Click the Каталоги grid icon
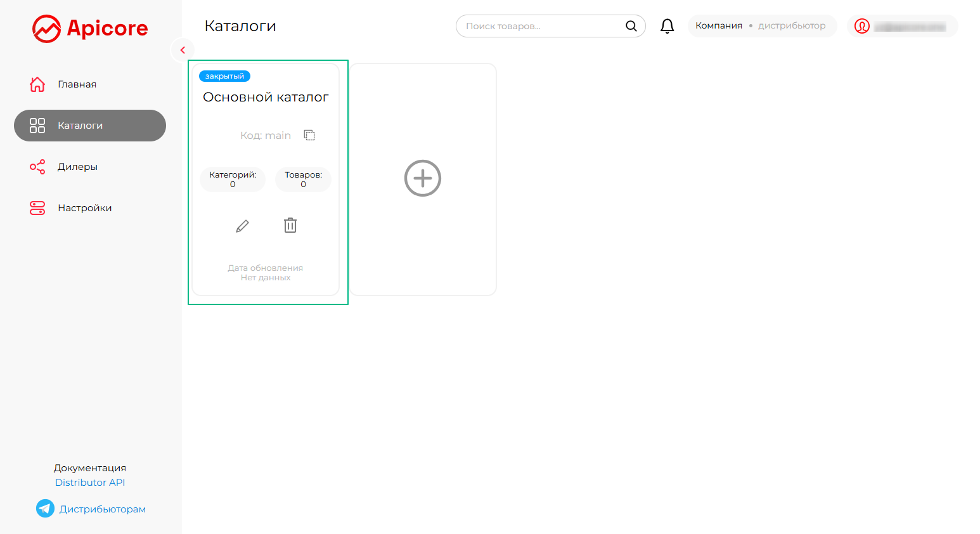The width and height of the screenshot is (980, 534). tap(37, 126)
